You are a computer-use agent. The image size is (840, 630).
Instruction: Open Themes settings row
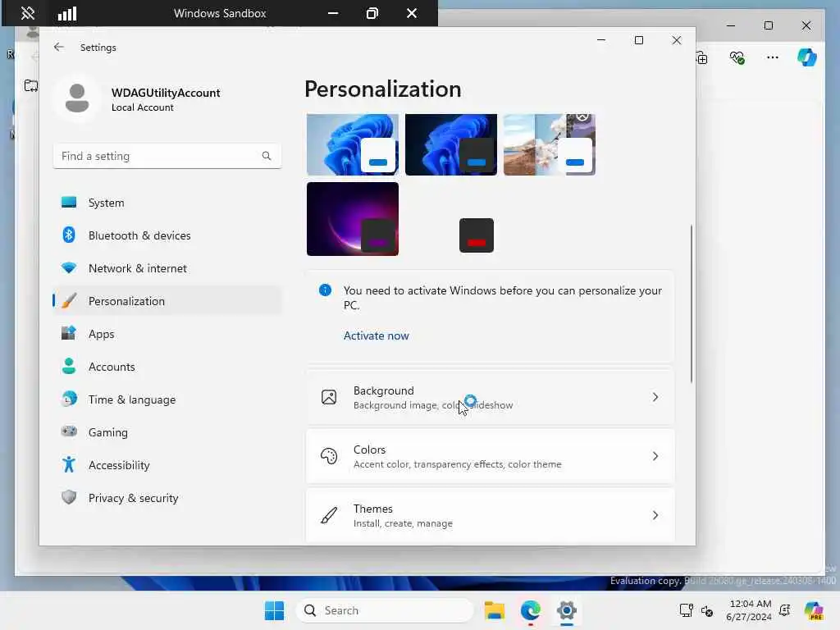(491, 515)
